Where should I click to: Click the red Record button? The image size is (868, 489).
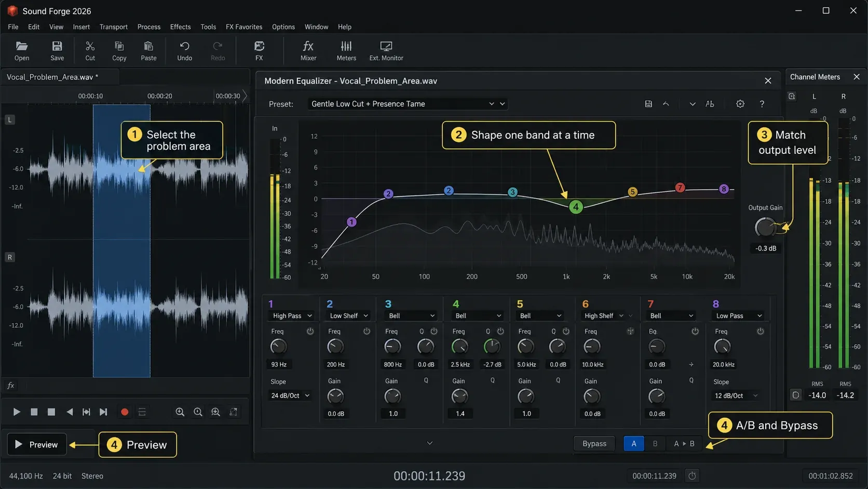pos(125,412)
